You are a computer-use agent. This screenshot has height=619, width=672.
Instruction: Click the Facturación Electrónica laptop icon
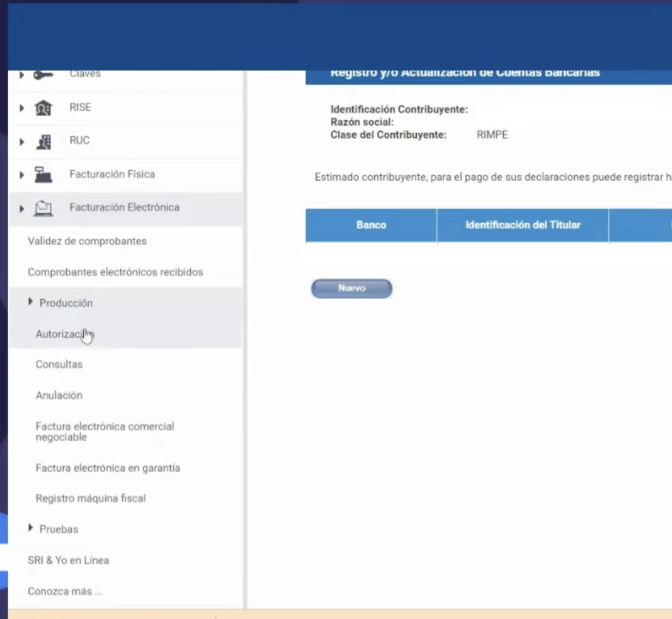[43, 209]
